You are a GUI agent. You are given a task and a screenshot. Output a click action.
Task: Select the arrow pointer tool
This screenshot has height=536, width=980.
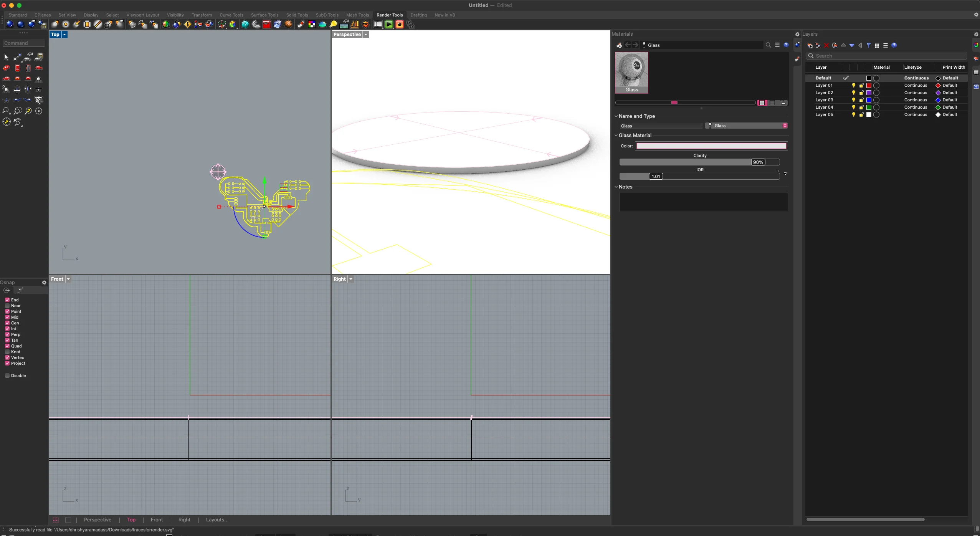coord(6,57)
